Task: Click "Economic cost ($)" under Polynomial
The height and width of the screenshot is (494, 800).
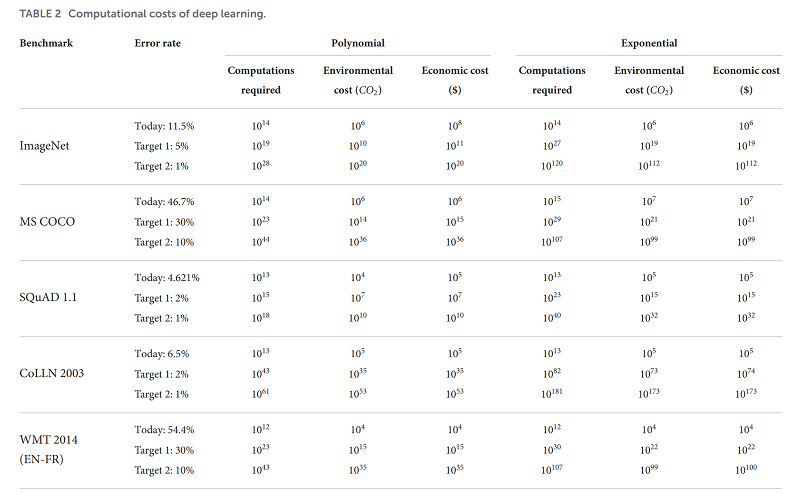Action: pyautogui.click(x=455, y=80)
